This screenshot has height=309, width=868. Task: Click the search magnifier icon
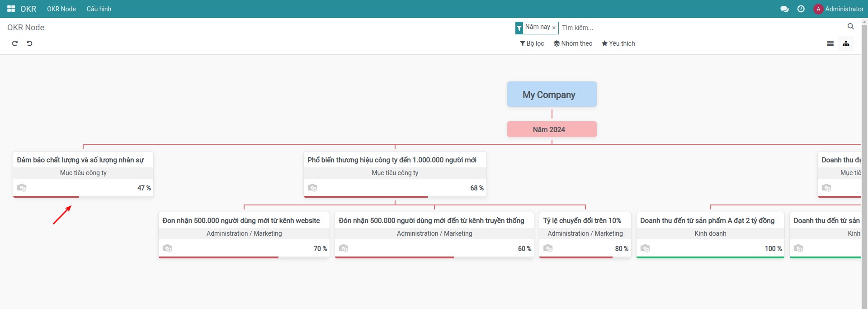pos(850,27)
